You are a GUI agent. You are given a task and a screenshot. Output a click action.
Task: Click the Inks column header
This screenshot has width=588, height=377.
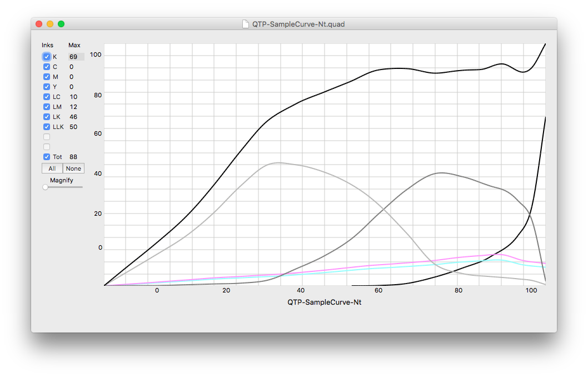[47, 45]
